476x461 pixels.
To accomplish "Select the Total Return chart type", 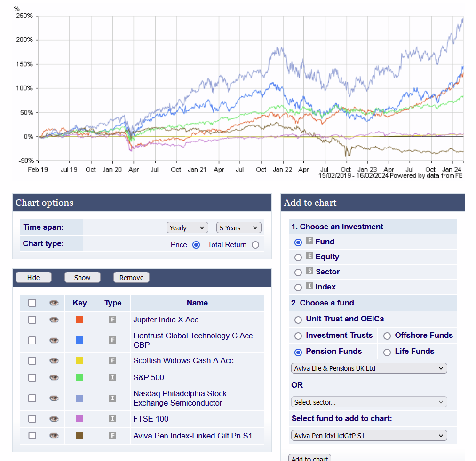I will pyautogui.click(x=255, y=245).
